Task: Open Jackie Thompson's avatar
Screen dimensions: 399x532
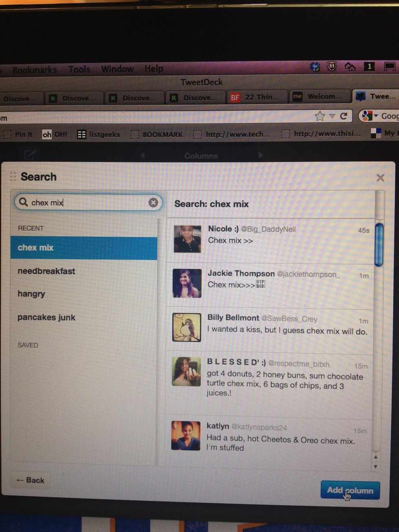Action: 187,283
